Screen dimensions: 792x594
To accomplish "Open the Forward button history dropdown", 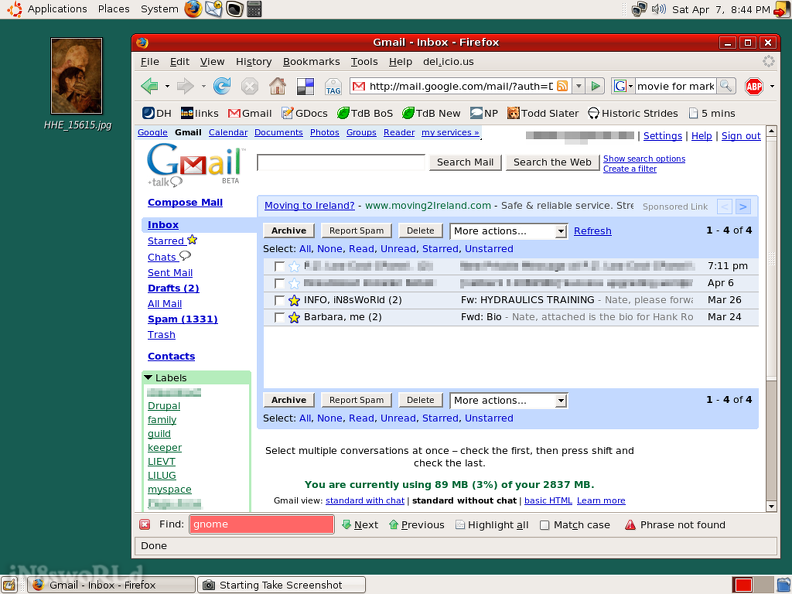I will point(204,86).
